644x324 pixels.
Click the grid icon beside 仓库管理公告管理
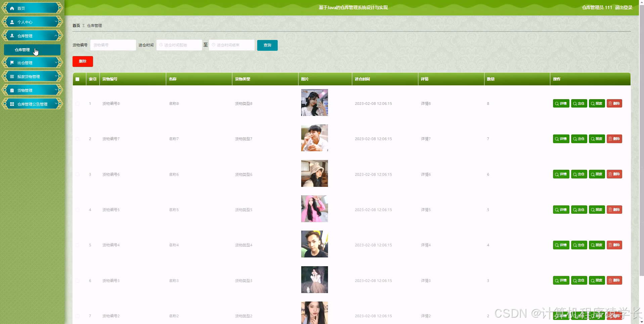[x=12, y=104]
